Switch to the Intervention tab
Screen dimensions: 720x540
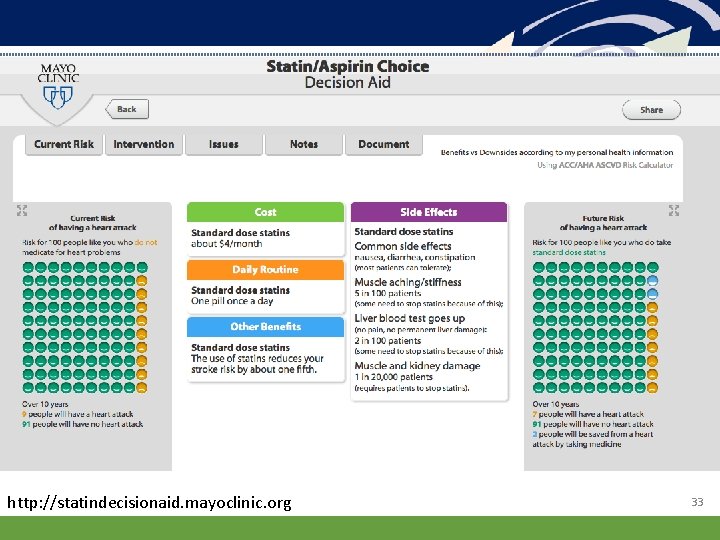click(144, 145)
